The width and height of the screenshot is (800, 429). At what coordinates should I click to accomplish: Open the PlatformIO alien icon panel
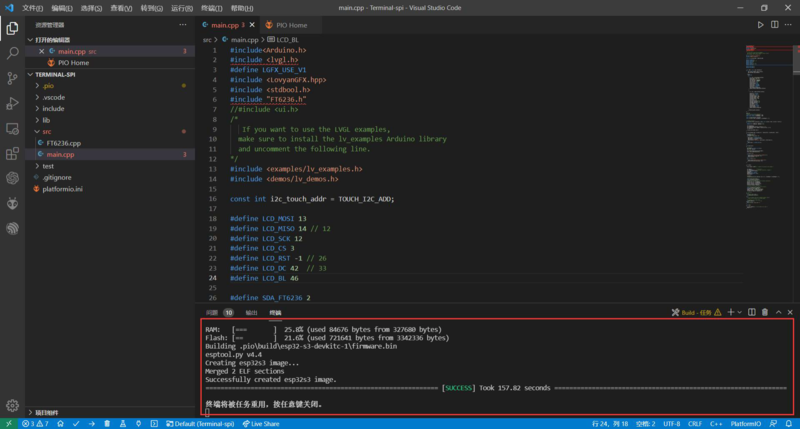pos(12,203)
